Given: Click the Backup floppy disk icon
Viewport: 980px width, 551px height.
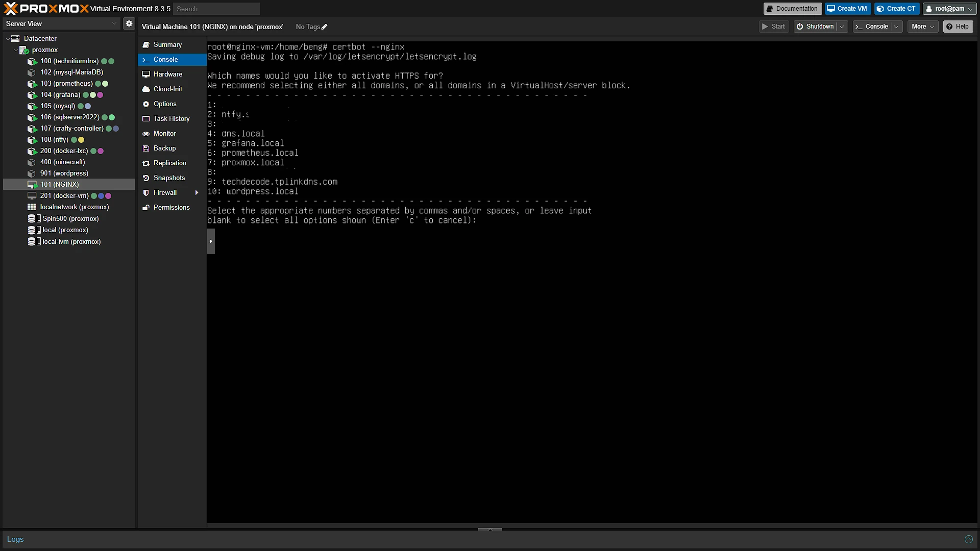Looking at the screenshot, I should point(146,148).
